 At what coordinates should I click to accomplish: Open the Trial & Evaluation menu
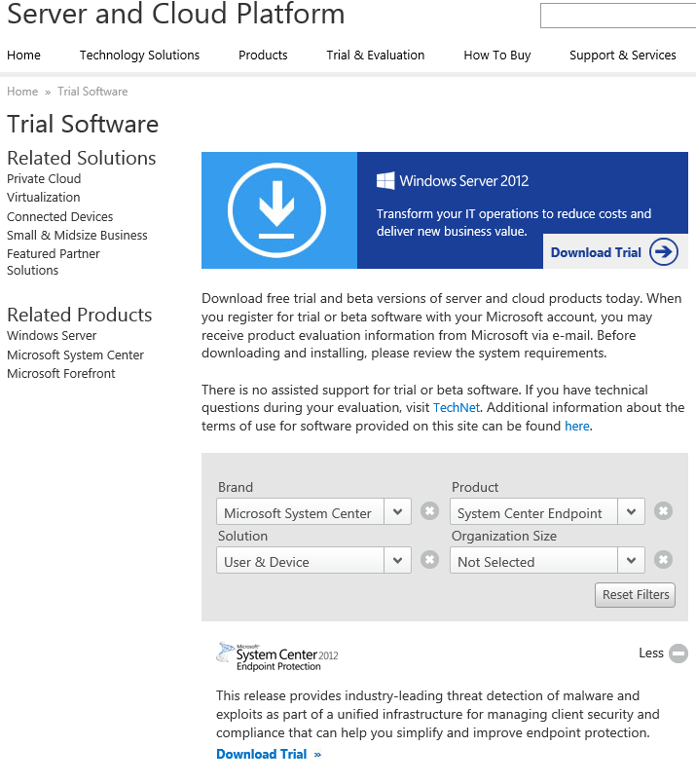pos(375,55)
